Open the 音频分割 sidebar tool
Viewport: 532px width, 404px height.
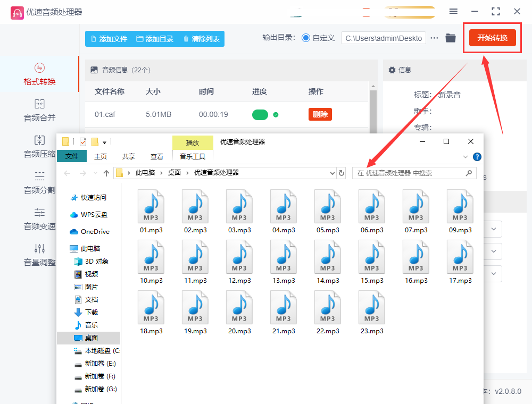coord(39,183)
